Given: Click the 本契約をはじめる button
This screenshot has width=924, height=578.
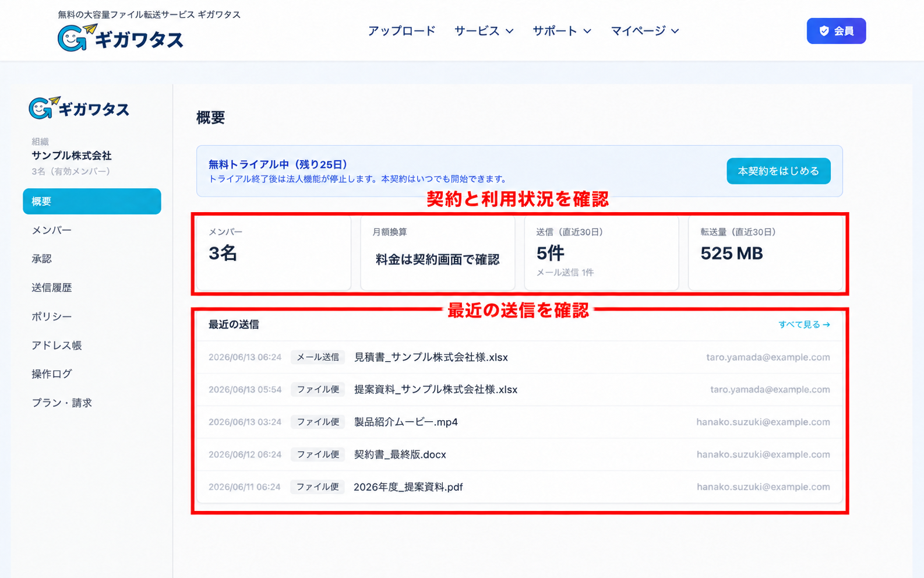Looking at the screenshot, I should 778,171.
